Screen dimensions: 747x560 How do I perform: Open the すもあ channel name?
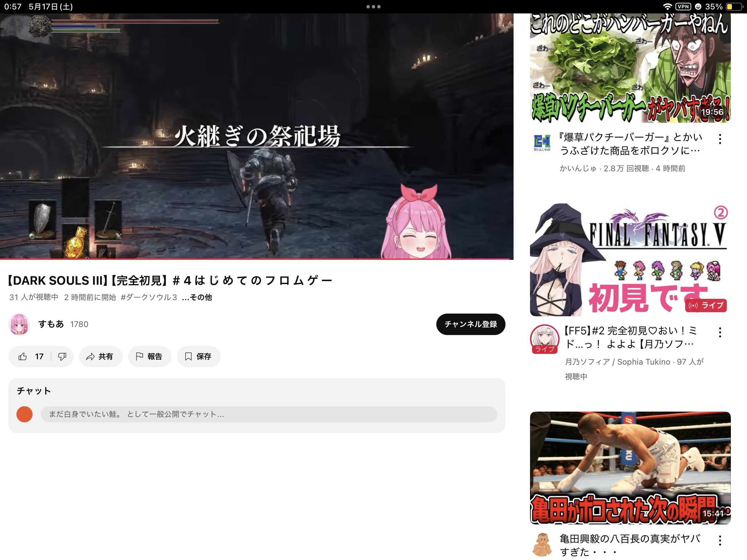coord(51,324)
